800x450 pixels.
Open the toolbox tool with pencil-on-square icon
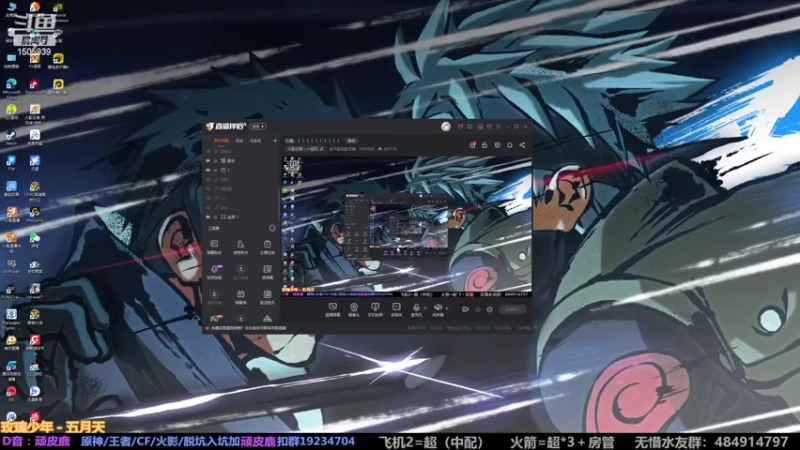[267, 271]
